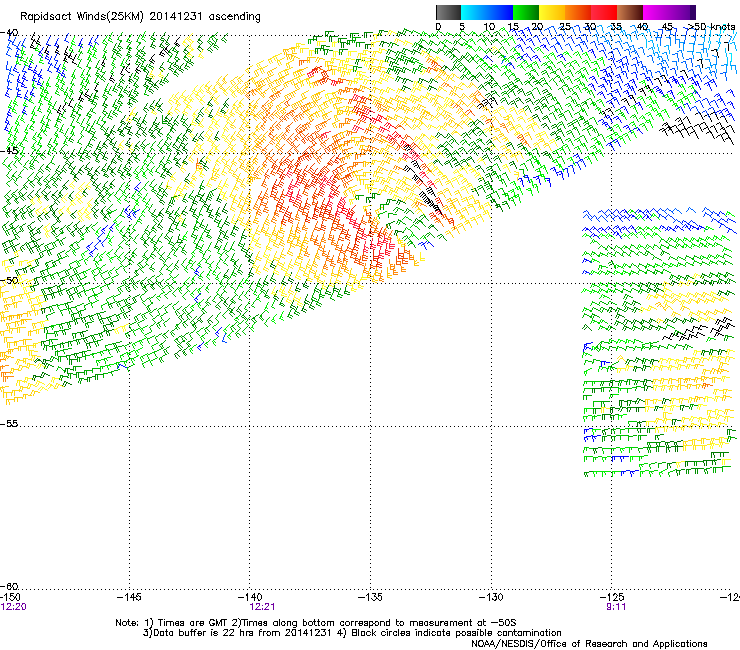Click the -55 latitude axis label
The height and width of the screenshot is (650, 740).
pyautogui.click(x=9, y=423)
